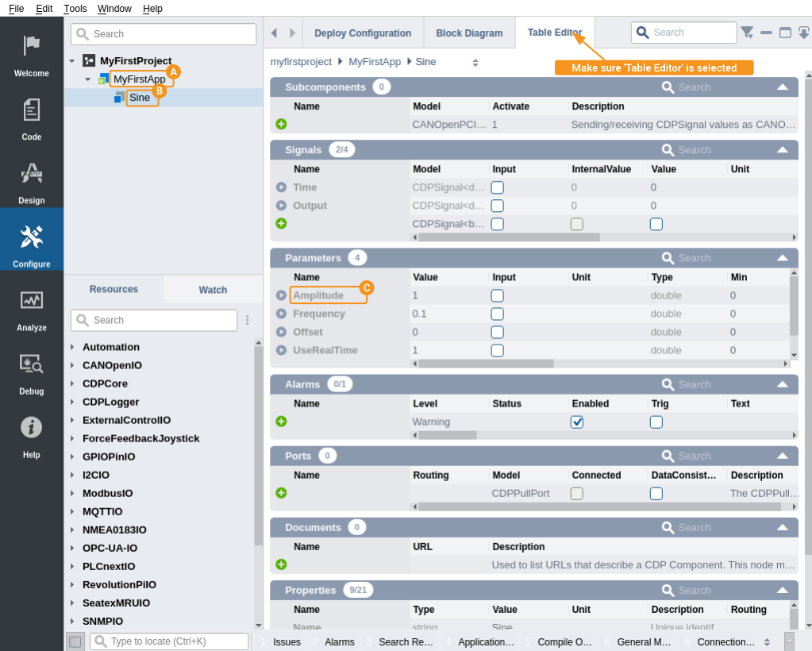Toggle Input checkbox for Amplitude parameter
812x651 pixels.
pos(497,295)
